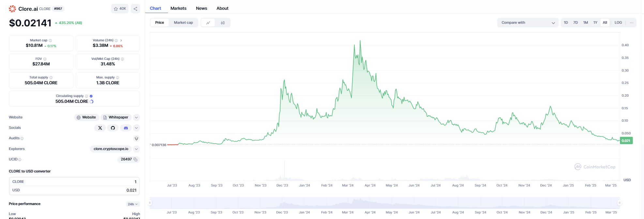Open the X (Twitter) social link
This screenshot has width=644, height=219.
pos(100,128)
